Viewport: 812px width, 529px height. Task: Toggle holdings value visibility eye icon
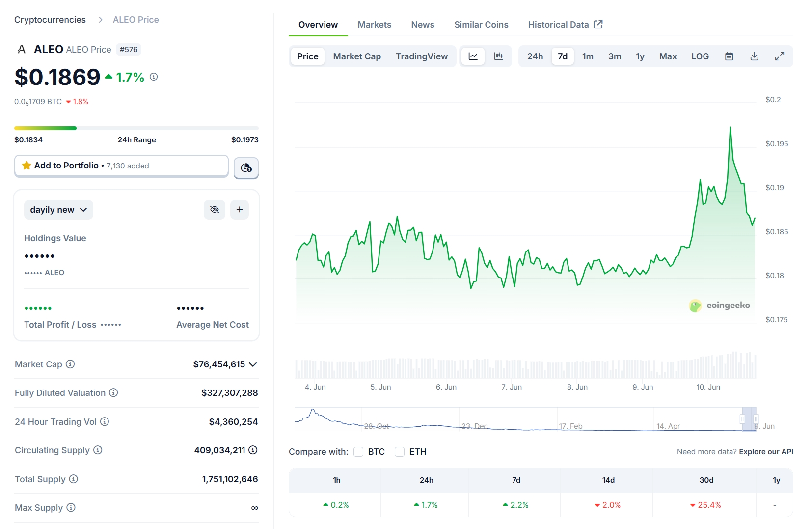click(x=215, y=210)
